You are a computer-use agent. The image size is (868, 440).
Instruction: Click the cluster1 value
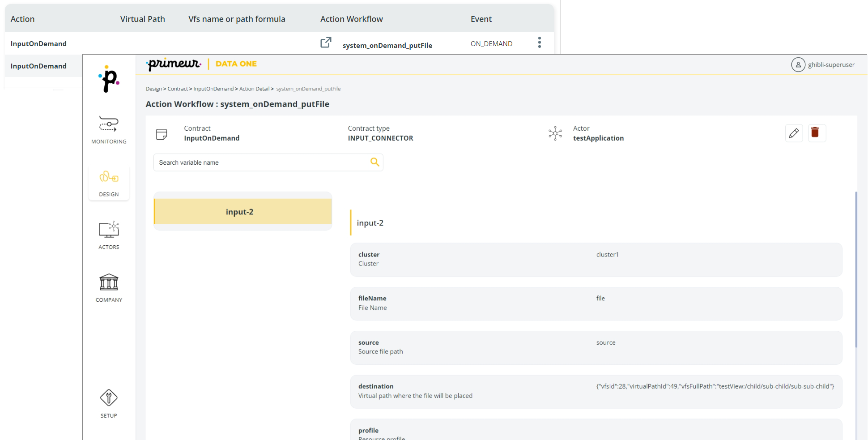click(607, 254)
